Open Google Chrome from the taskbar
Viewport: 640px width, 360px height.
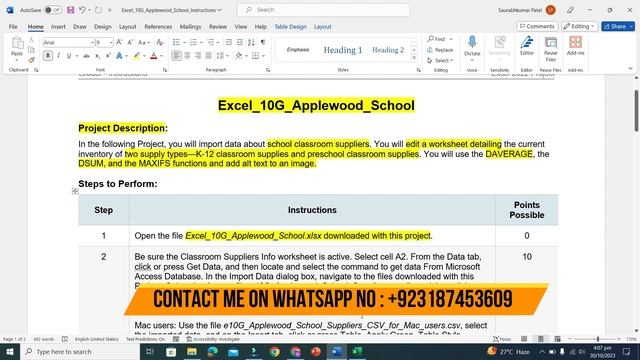pyautogui.click(x=275, y=351)
